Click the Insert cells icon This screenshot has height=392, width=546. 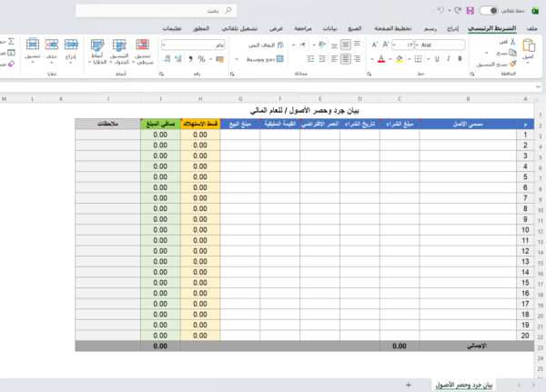pos(71,45)
